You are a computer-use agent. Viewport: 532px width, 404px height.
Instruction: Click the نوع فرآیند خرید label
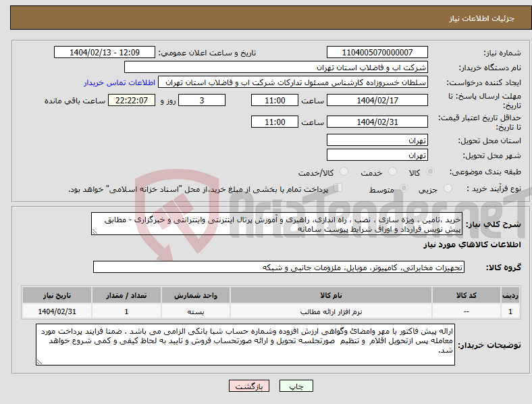click(494, 188)
